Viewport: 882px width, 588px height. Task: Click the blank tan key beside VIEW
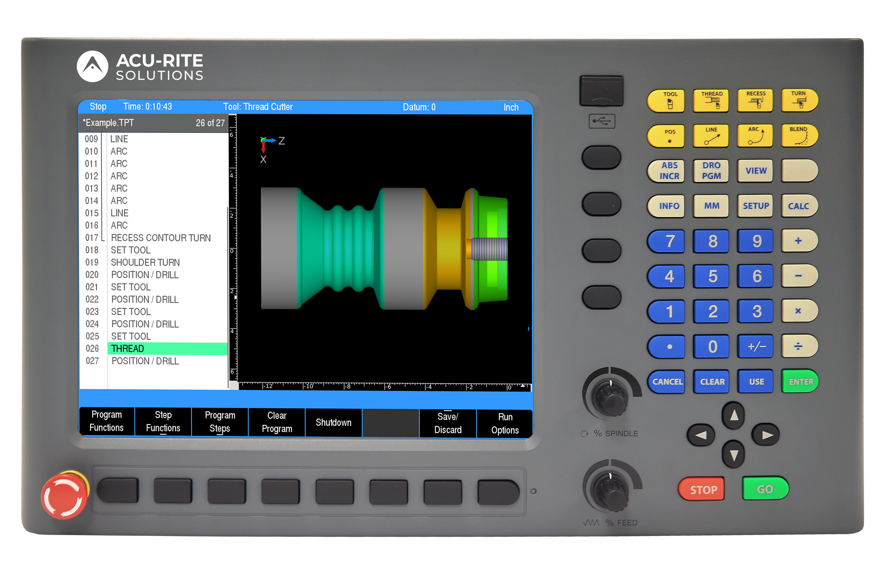tap(800, 171)
